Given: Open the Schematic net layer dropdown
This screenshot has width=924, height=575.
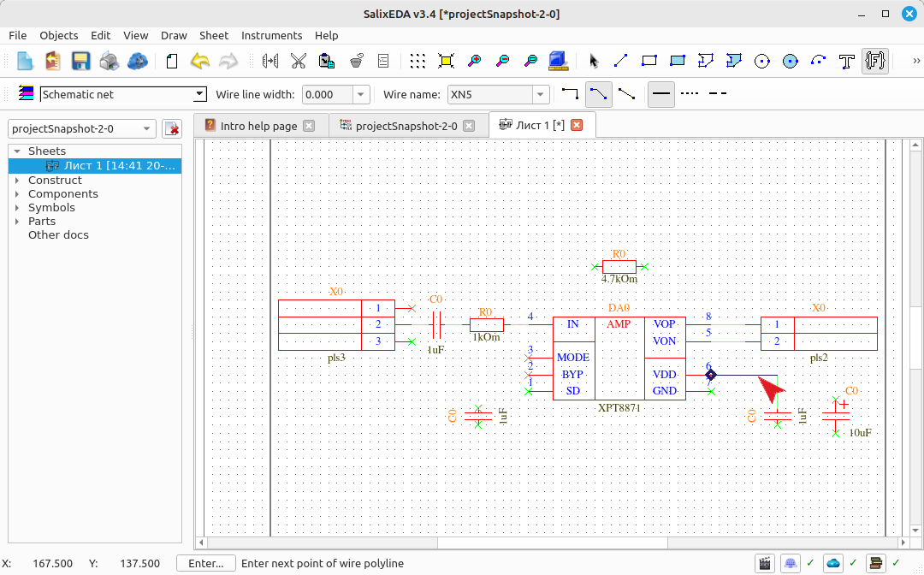Looking at the screenshot, I should click(123, 94).
